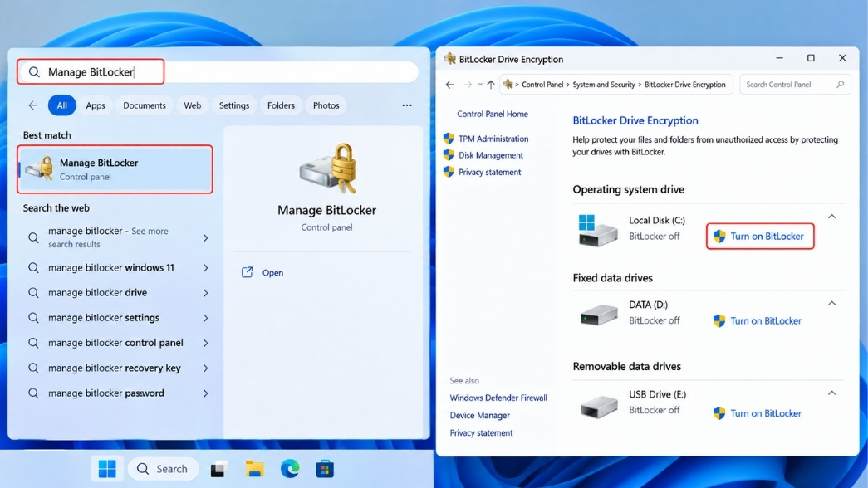Select 'BitLocker Drive Encryption' in the breadcrumb
Image resolution: width=868 pixels, height=488 pixels.
pyautogui.click(x=684, y=85)
